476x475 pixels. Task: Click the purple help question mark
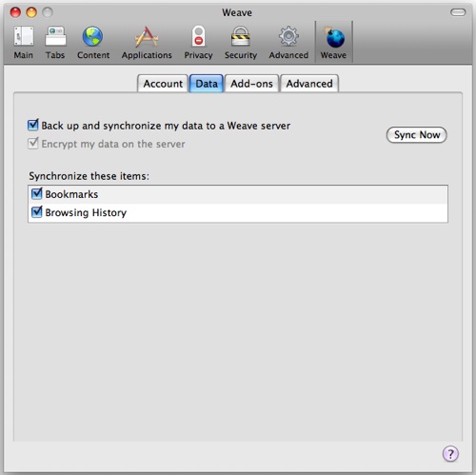click(450, 453)
